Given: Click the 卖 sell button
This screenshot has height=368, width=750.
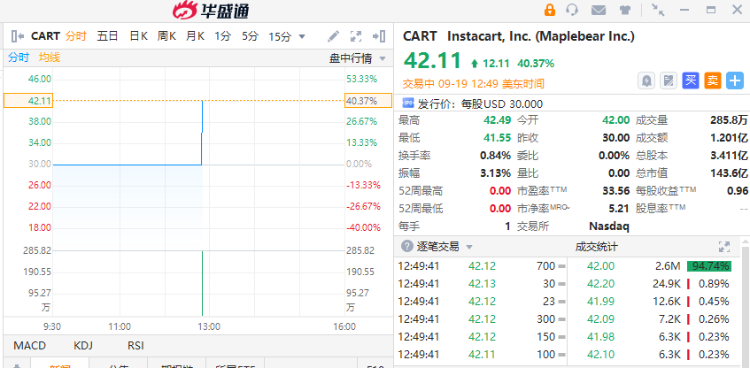Looking at the screenshot, I should coord(712,81).
